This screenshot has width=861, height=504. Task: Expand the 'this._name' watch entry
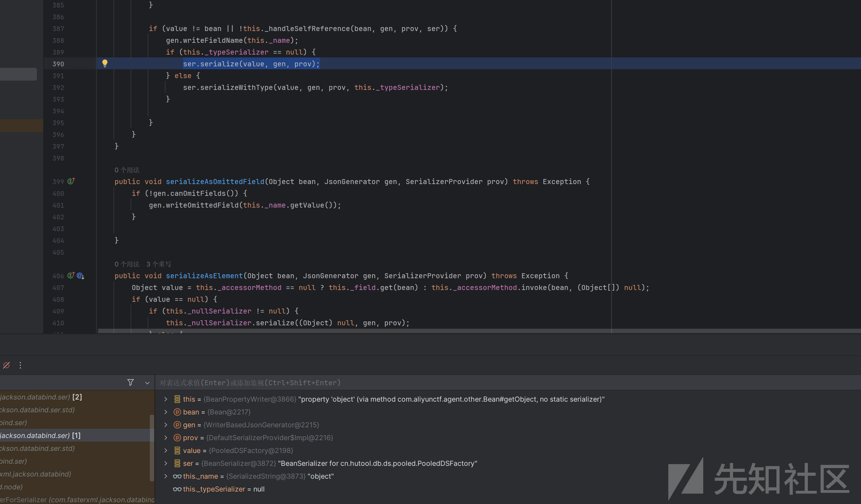pyautogui.click(x=166, y=476)
